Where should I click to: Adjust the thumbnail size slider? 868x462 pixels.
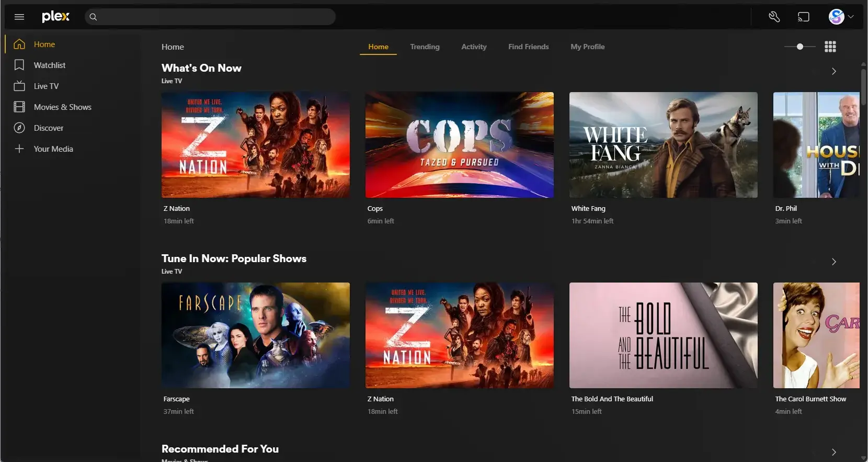click(x=800, y=47)
